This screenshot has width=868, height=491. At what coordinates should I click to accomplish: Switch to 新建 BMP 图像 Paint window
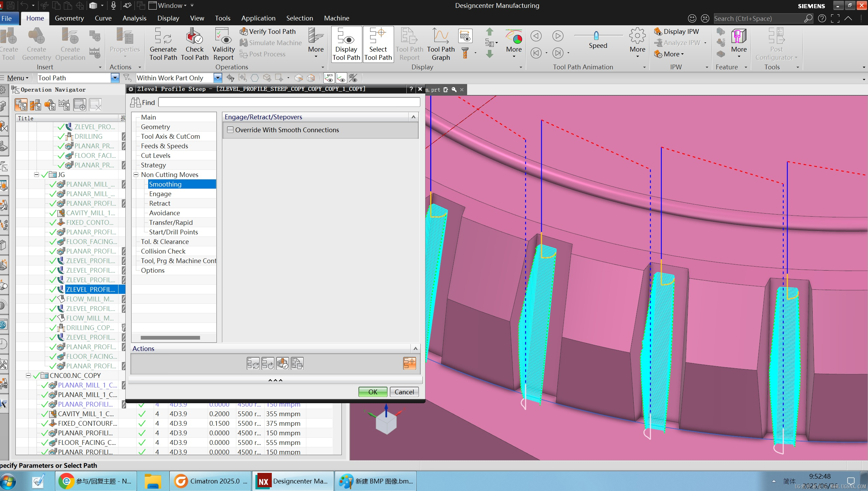coord(375,481)
